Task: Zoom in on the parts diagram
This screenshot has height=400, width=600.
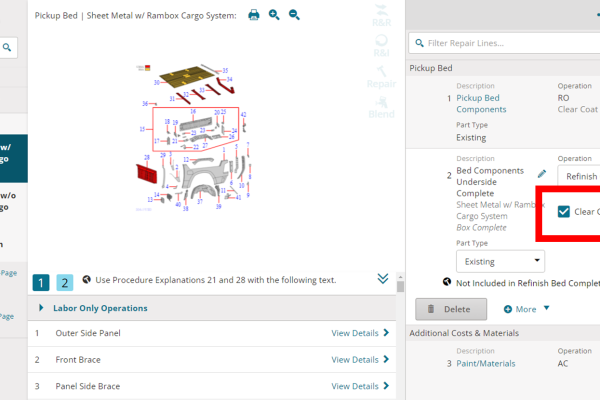Action: 274,15
